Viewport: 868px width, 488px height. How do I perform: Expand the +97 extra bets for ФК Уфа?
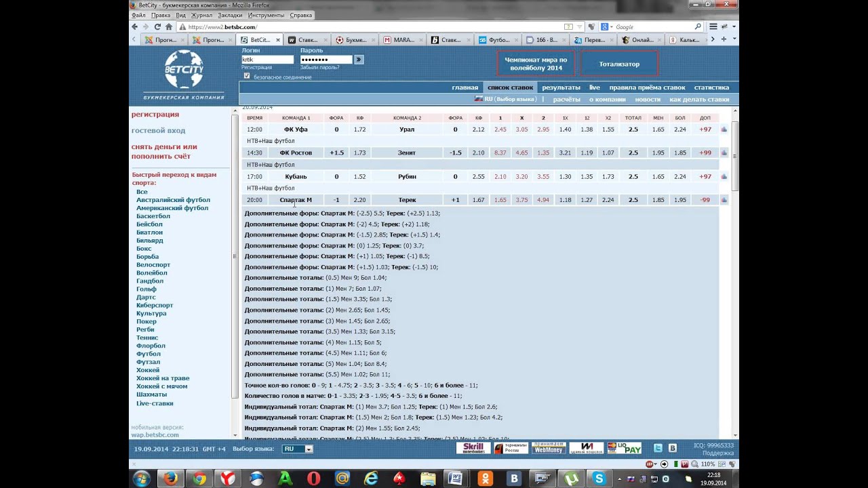click(x=705, y=129)
